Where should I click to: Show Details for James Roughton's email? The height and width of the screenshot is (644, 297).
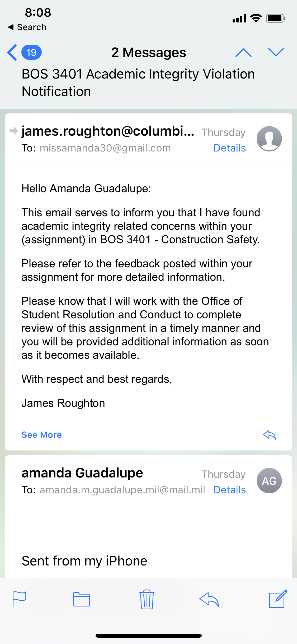point(230,148)
